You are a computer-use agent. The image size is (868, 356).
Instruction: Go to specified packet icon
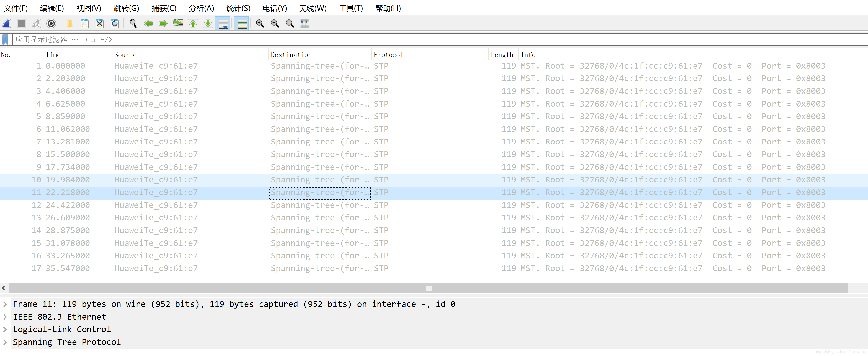coord(178,24)
